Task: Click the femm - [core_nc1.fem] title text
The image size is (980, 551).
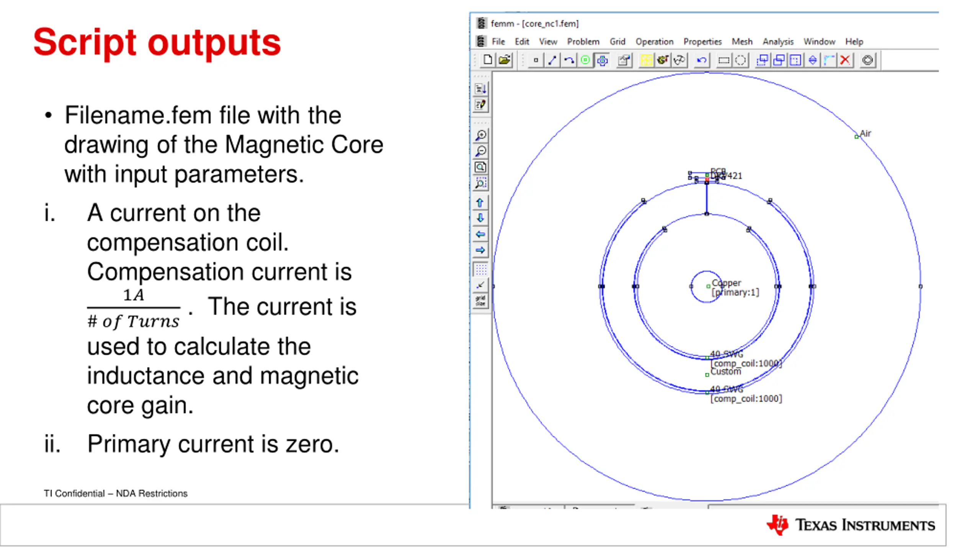Action: click(535, 24)
